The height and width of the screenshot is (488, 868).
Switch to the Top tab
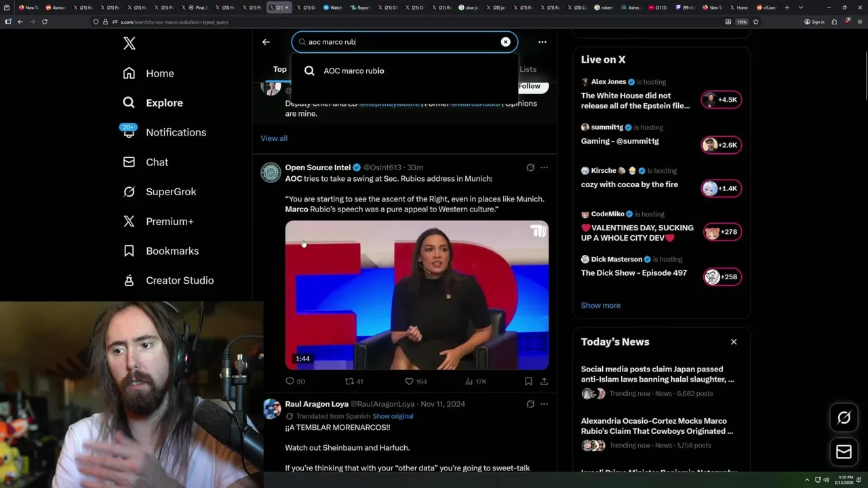click(279, 69)
